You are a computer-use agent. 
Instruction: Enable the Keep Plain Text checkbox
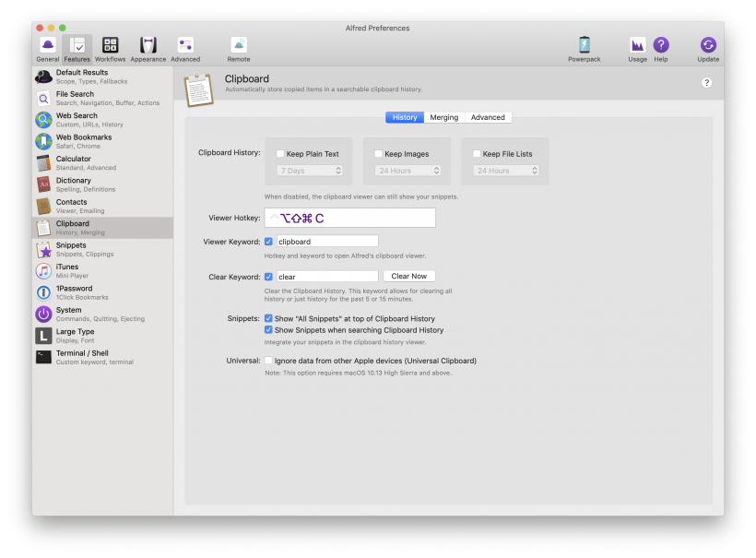click(x=281, y=154)
